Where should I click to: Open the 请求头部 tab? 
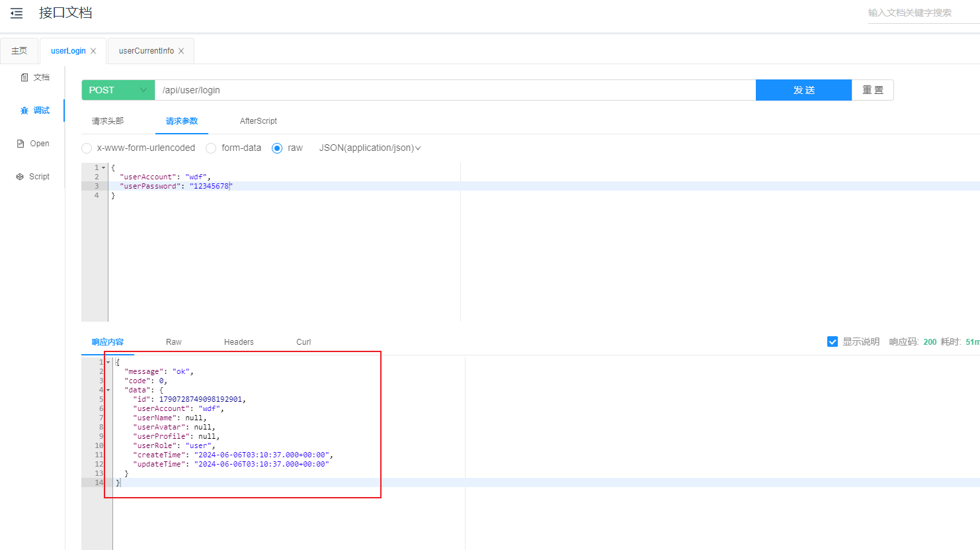[x=108, y=121]
